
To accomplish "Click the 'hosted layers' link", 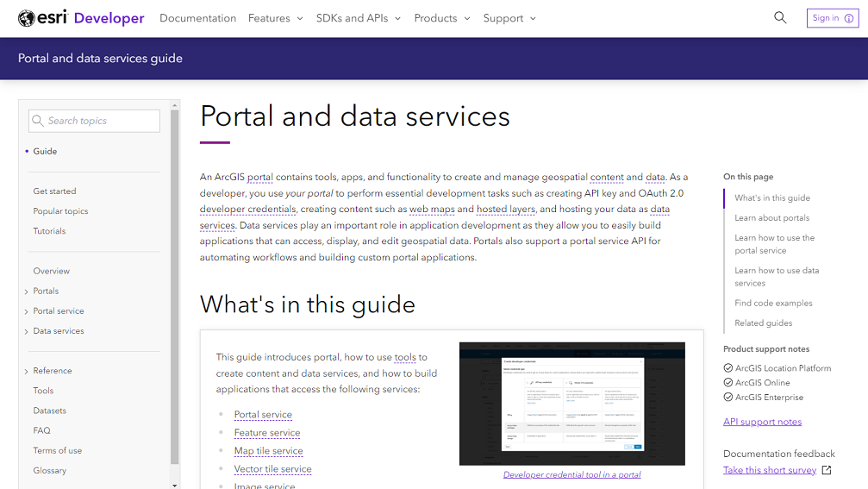I will click(506, 210).
